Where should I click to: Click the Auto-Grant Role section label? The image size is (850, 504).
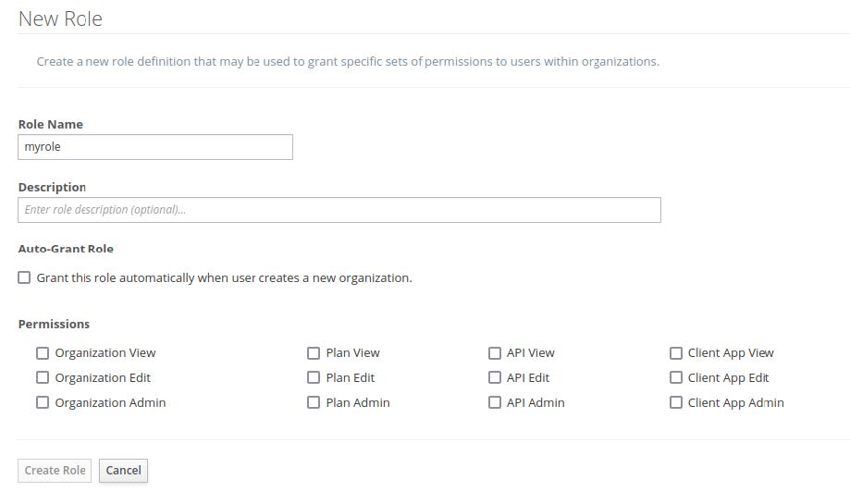pos(66,249)
